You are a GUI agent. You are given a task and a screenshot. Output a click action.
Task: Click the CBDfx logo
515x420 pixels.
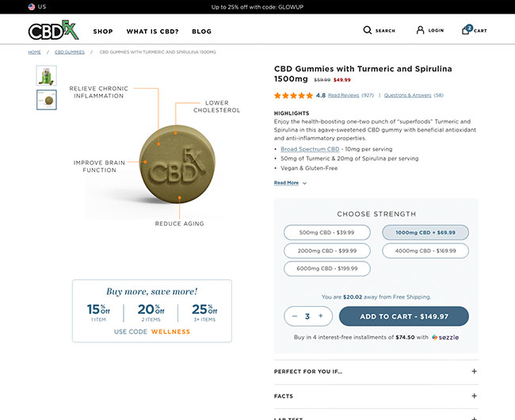tap(53, 31)
